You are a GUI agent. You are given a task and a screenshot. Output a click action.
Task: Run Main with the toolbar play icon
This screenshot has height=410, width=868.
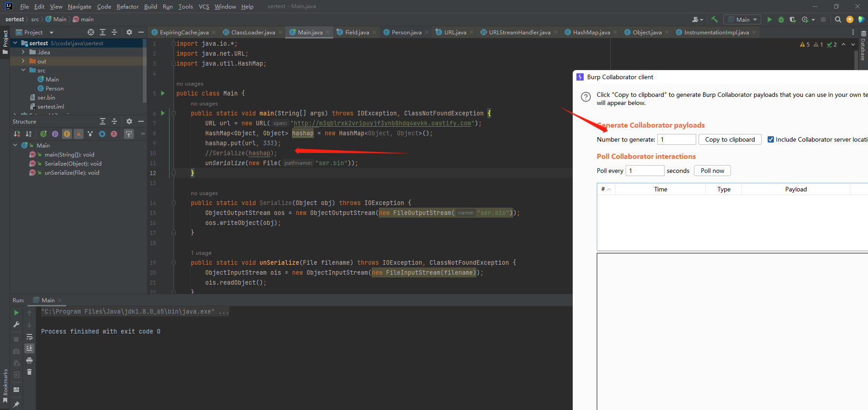click(769, 19)
